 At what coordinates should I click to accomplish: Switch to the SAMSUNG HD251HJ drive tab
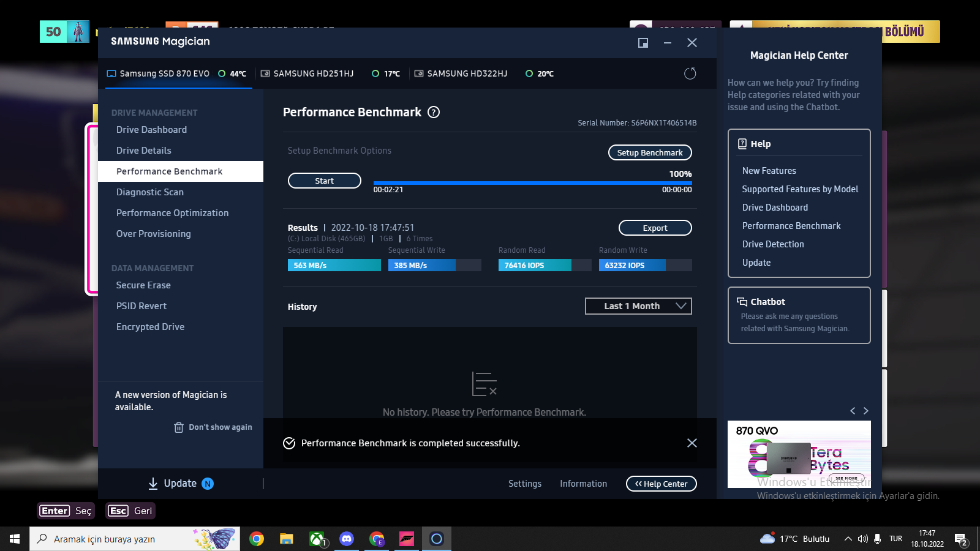pos(330,73)
